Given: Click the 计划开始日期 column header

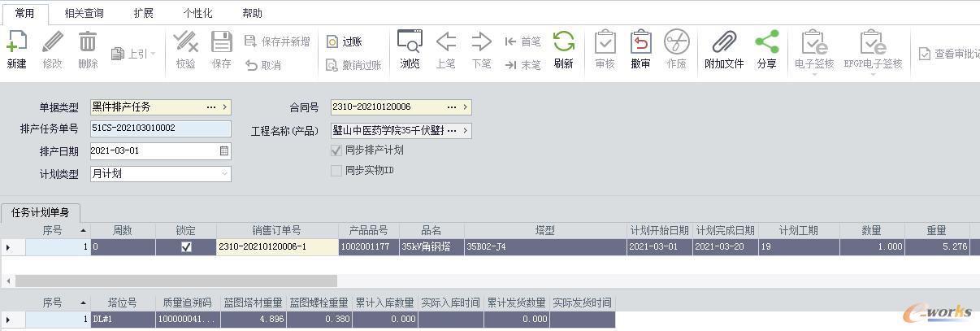Looking at the screenshot, I should tap(659, 231).
